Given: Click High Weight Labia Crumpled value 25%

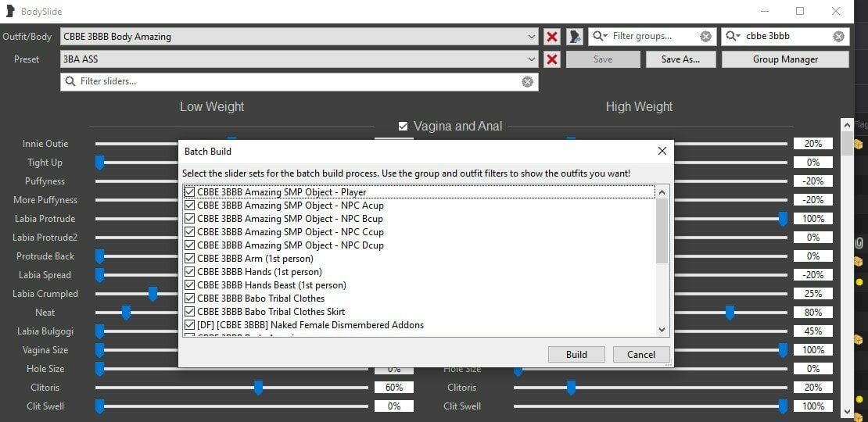Looking at the screenshot, I should [x=812, y=294].
